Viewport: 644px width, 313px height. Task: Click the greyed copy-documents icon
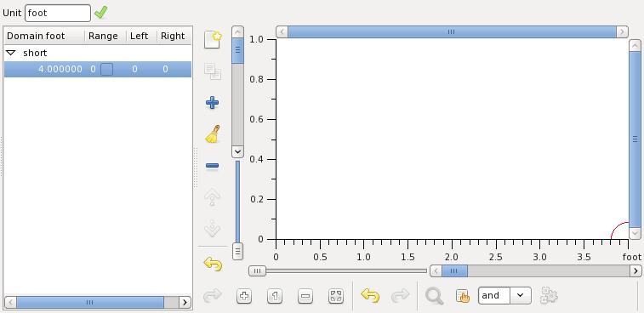(x=213, y=71)
